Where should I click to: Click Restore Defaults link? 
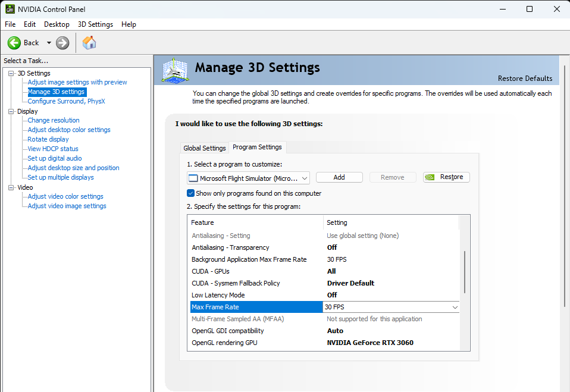(x=525, y=79)
